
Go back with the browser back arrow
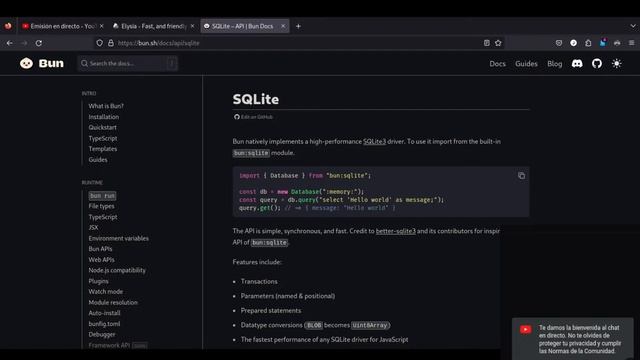click(x=9, y=43)
